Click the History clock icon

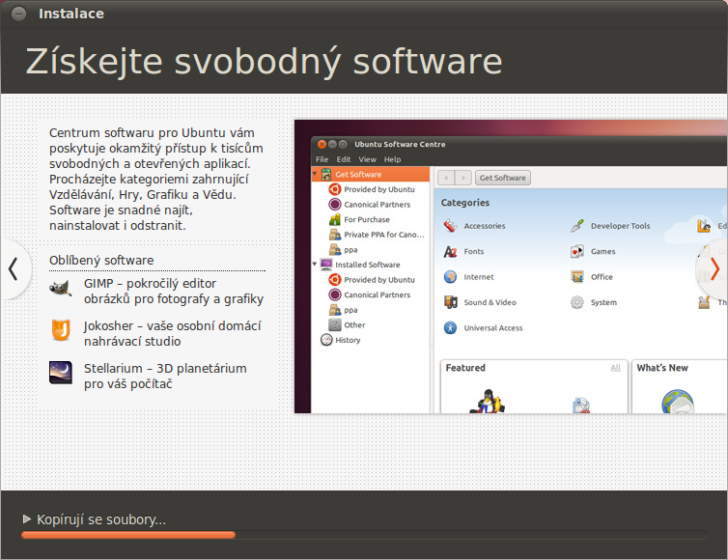tap(326, 340)
